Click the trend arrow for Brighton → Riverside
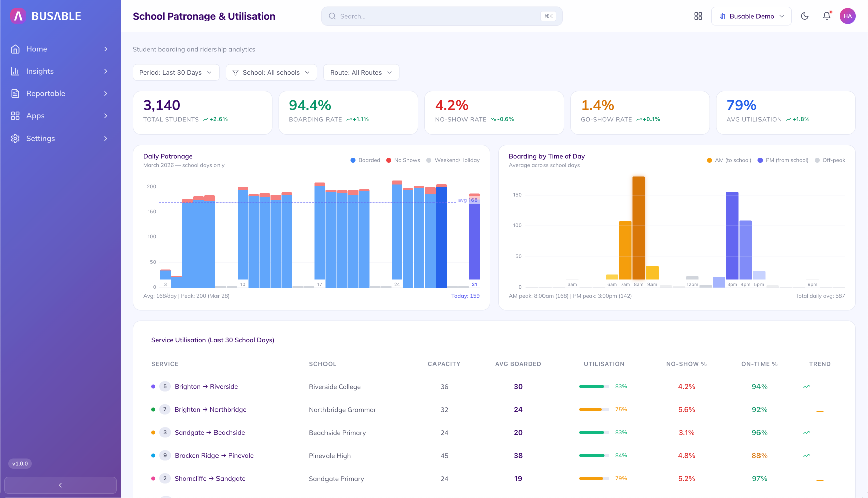This screenshot has height=498, width=868. [806, 387]
